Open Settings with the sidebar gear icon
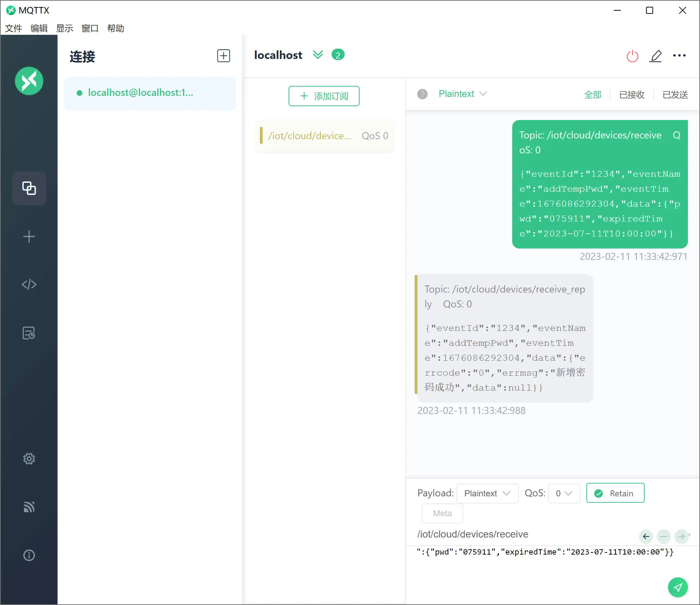This screenshot has height=605, width=700. tap(29, 459)
